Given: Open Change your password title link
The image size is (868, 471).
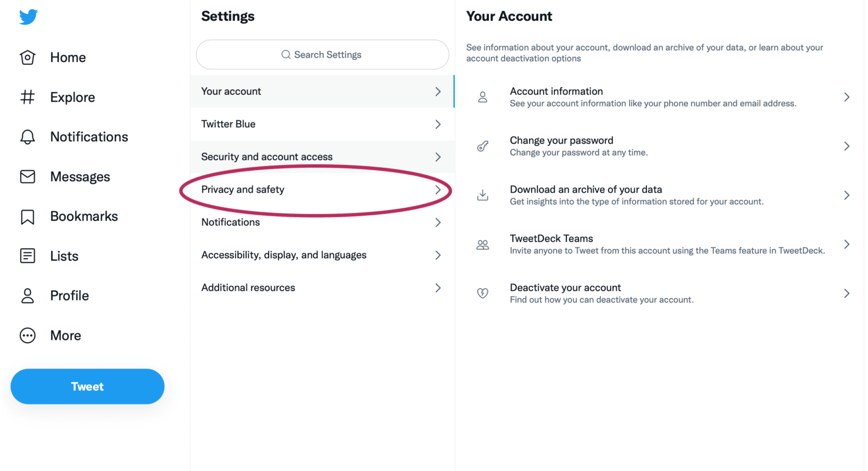Looking at the screenshot, I should (561, 141).
